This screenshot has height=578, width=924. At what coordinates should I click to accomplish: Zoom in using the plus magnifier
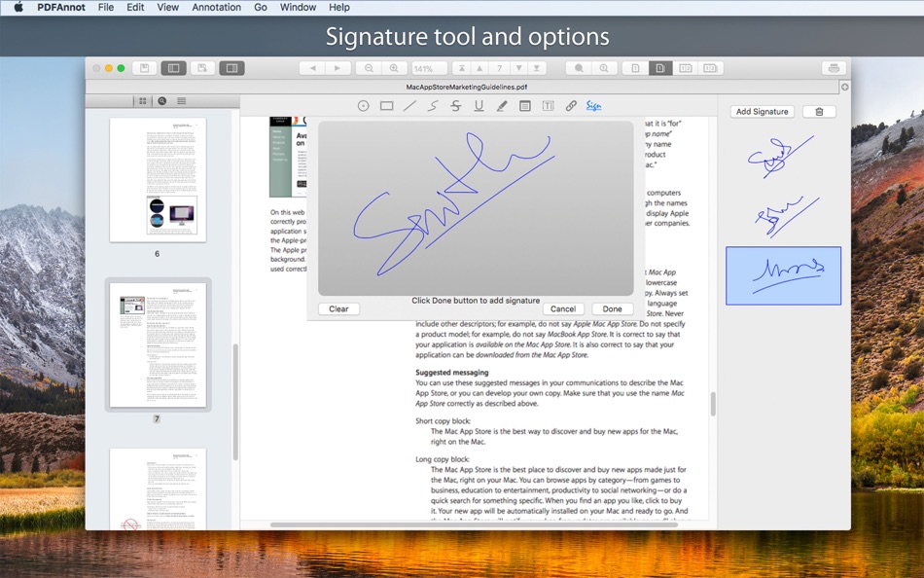click(x=394, y=68)
